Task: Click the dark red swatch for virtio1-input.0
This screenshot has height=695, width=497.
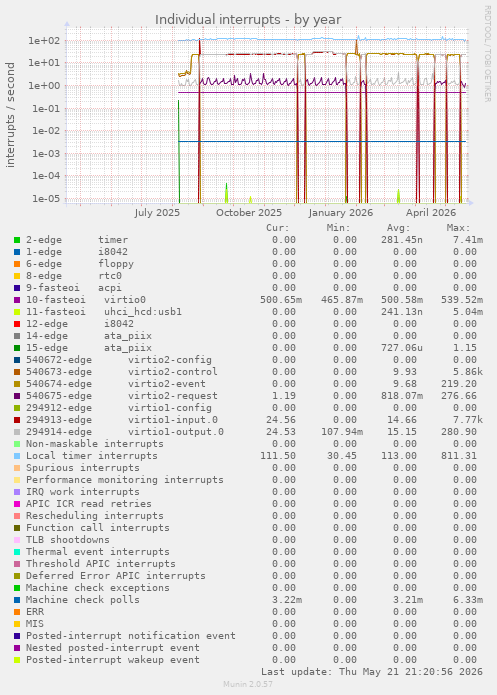Action: pyautogui.click(x=17, y=420)
